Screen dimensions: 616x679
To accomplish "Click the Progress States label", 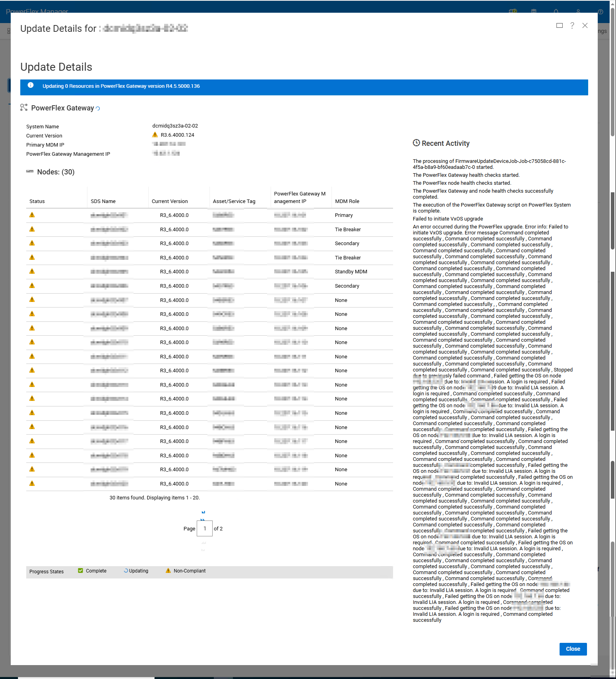I will click(x=46, y=572).
